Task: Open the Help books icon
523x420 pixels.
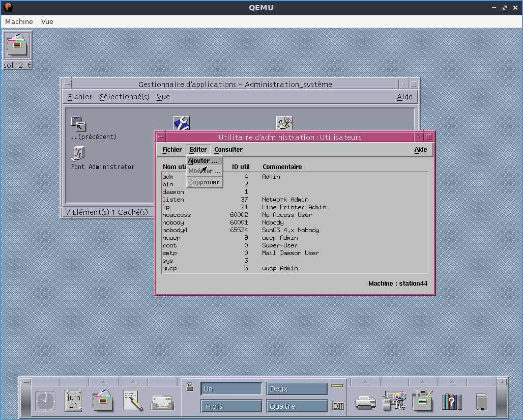Action: [x=452, y=401]
